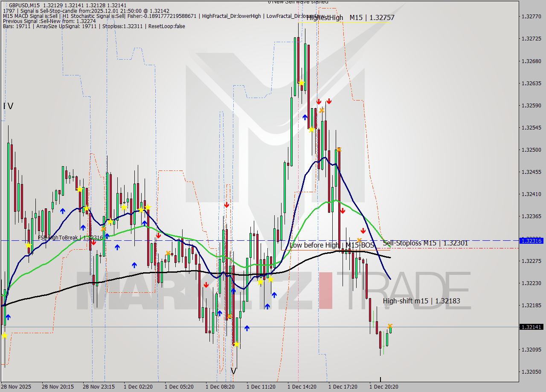The image size is (546, 392).
Task: Select the High-shift m15 | 1.32183 annotation
Action: point(421,301)
